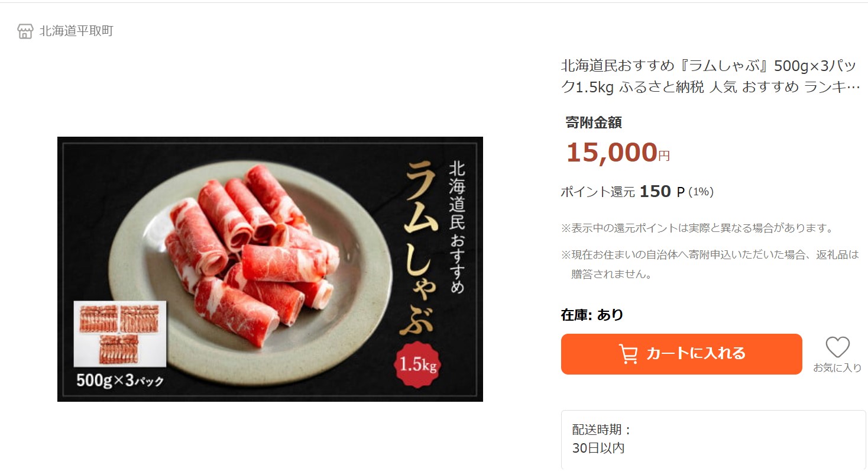The image size is (868, 471).
Task: Click the point restitution disclaimer note
Action: pyautogui.click(x=695, y=228)
